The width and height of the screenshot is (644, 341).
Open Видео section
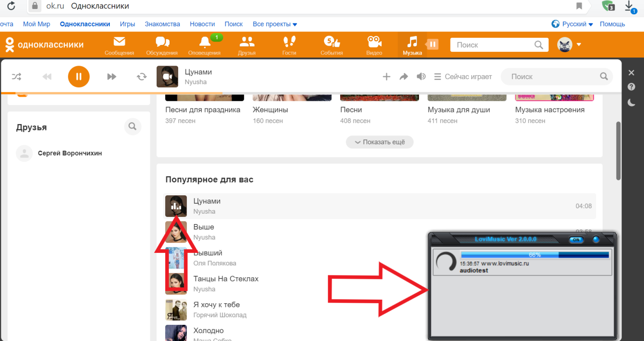(x=374, y=46)
